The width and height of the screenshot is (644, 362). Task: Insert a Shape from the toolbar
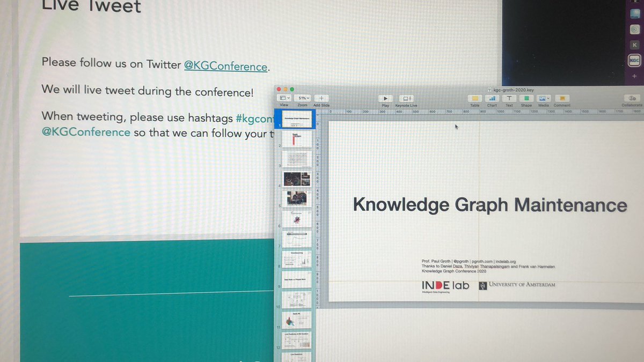pos(526,99)
